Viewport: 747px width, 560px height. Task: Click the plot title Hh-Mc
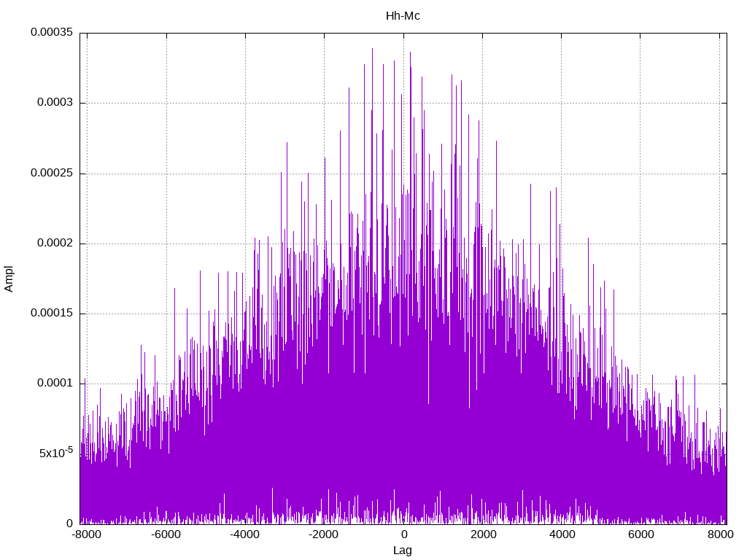coord(403,15)
